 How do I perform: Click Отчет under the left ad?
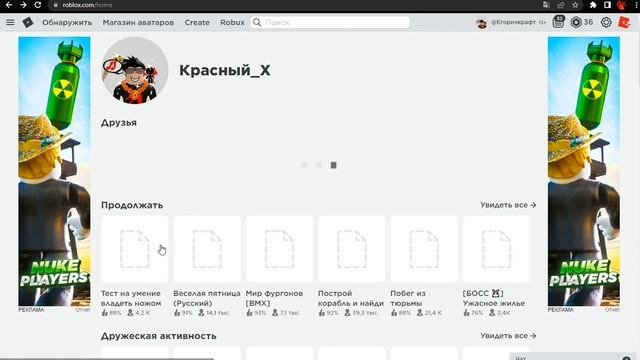point(83,310)
